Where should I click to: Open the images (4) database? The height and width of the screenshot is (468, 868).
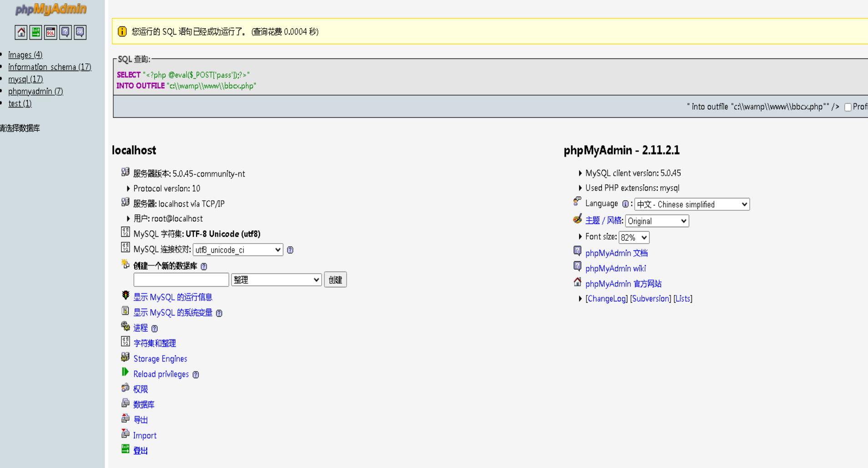pyautogui.click(x=25, y=55)
